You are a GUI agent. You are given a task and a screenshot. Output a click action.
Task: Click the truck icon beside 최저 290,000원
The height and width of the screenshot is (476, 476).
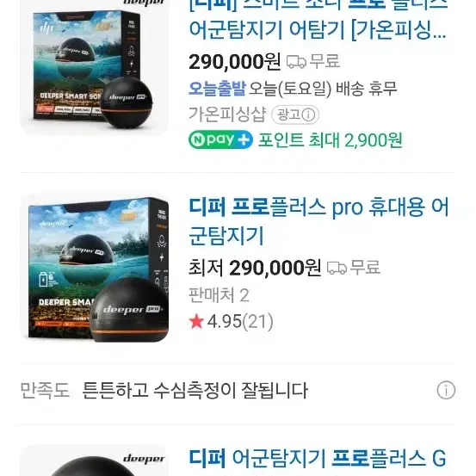[337, 268]
